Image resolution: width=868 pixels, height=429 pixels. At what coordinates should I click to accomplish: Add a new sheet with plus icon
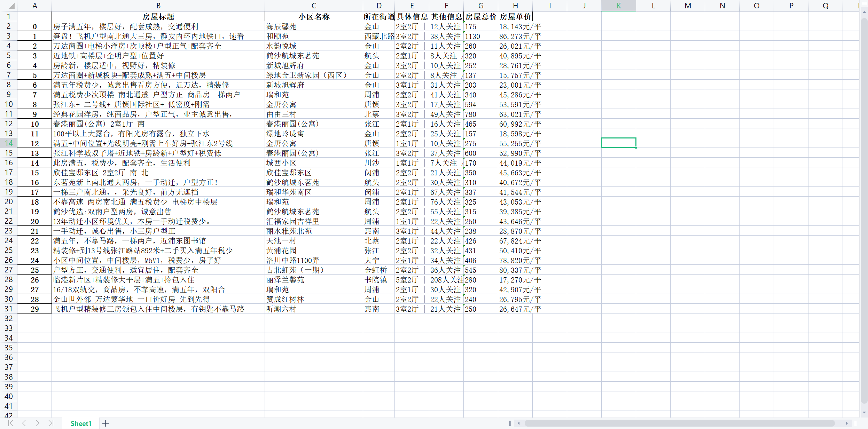click(105, 423)
